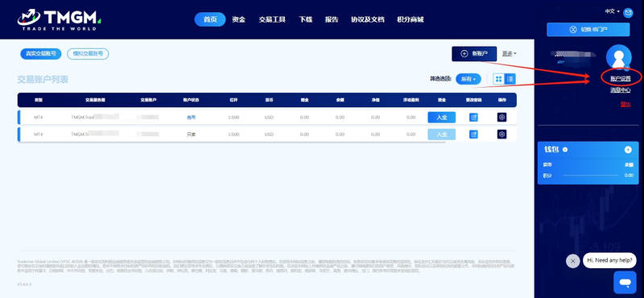Open the 积分商城 menu
Viewport: 644px width, 298px height.
(x=411, y=19)
